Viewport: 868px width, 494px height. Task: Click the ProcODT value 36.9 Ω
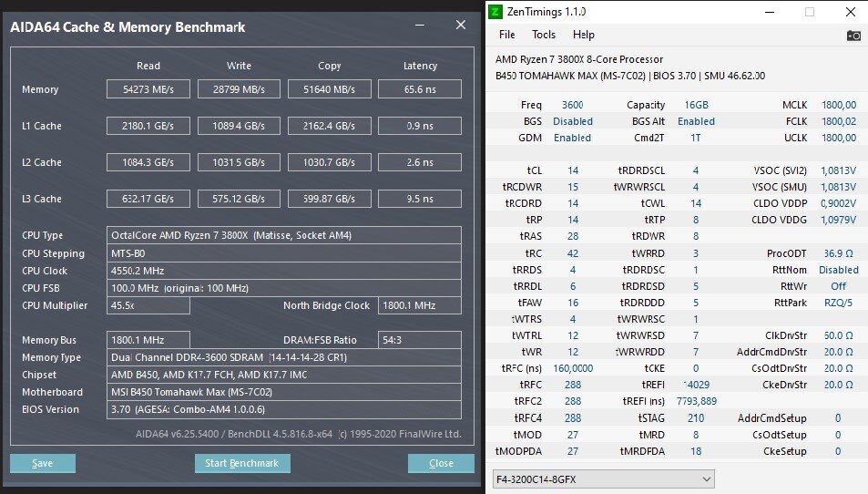click(x=839, y=253)
